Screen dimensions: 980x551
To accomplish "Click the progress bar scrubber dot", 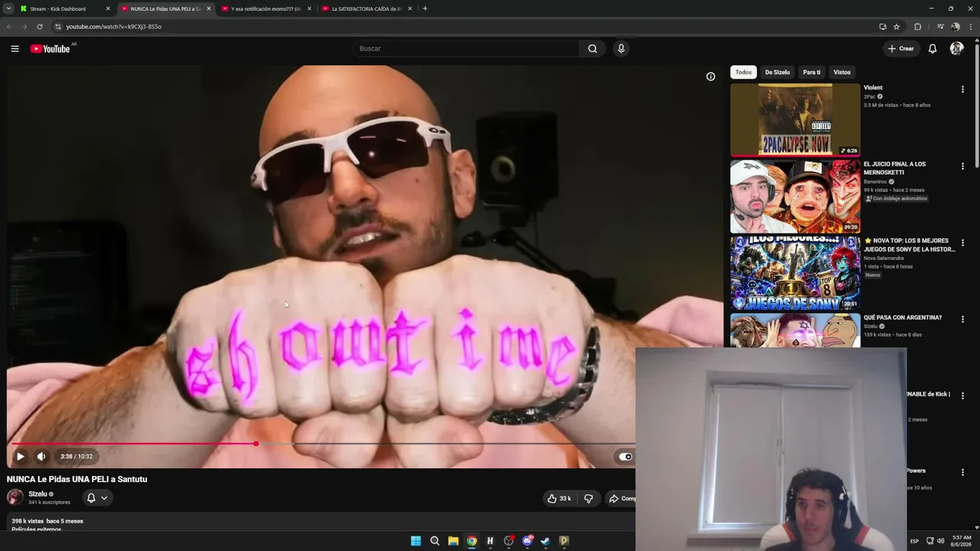I will point(256,444).
